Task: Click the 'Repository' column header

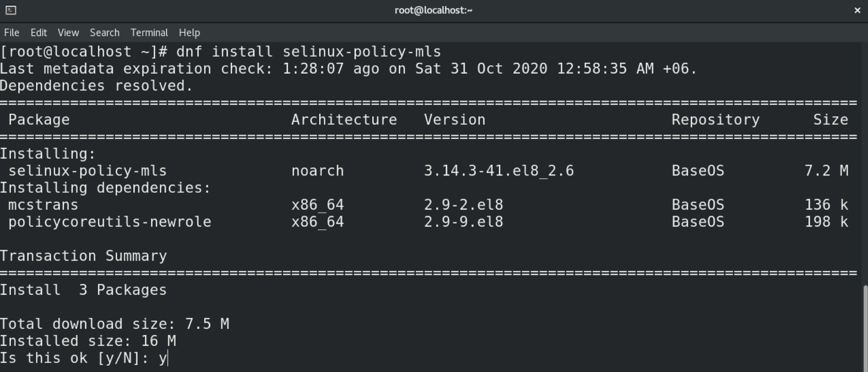Action: click(715, 120)
